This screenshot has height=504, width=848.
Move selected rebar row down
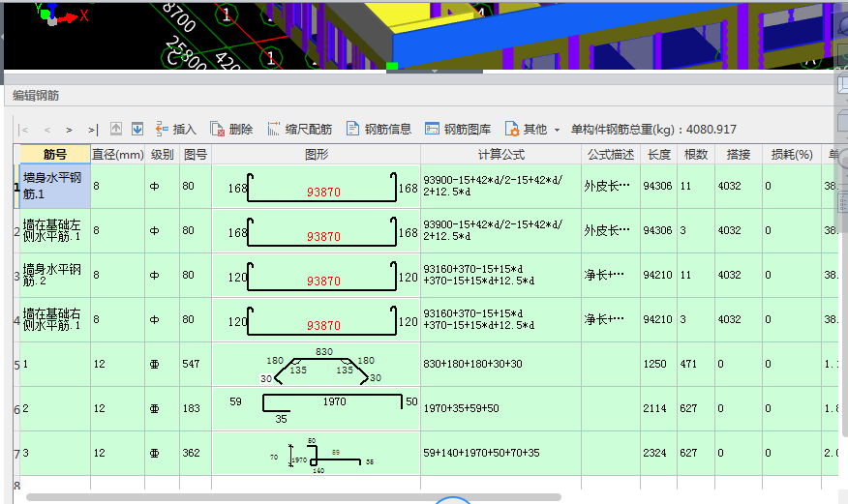pyautogui.click(x=137, y=129)
